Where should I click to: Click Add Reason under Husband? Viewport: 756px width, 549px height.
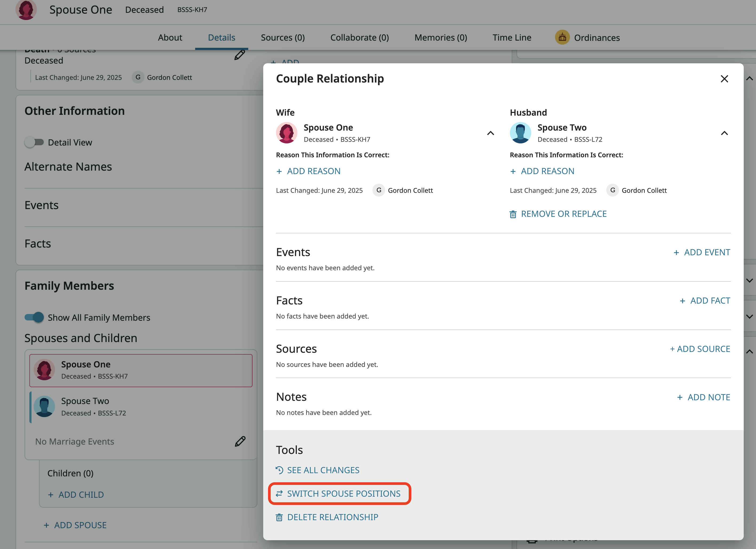click(542, 171)
